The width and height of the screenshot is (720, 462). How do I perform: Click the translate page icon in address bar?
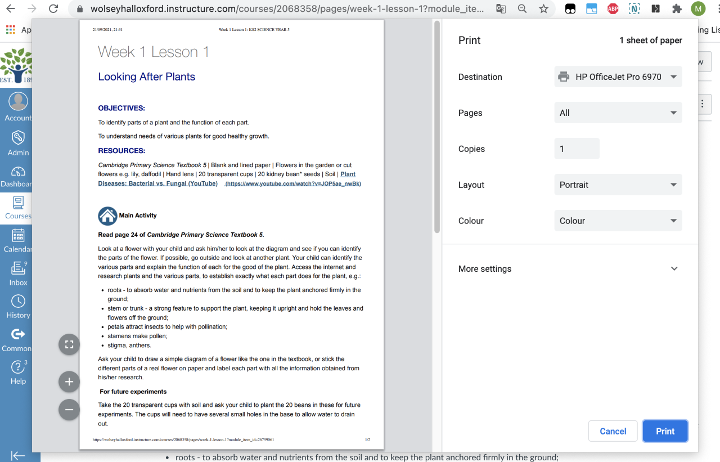(x=501, y=8)
